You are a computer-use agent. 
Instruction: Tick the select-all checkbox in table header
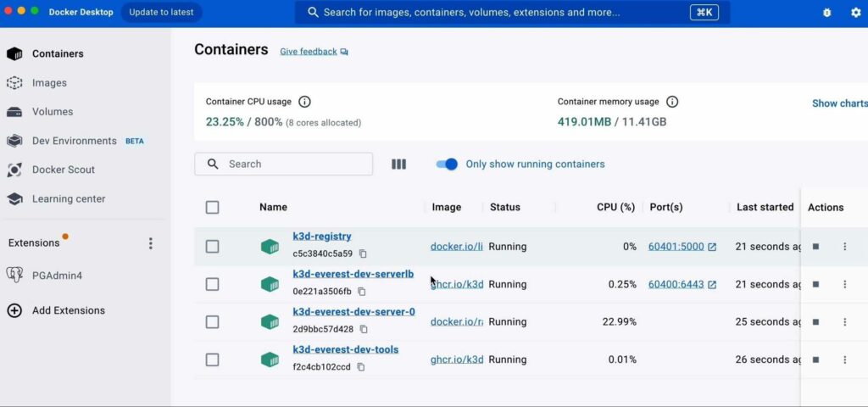(212, 207)
